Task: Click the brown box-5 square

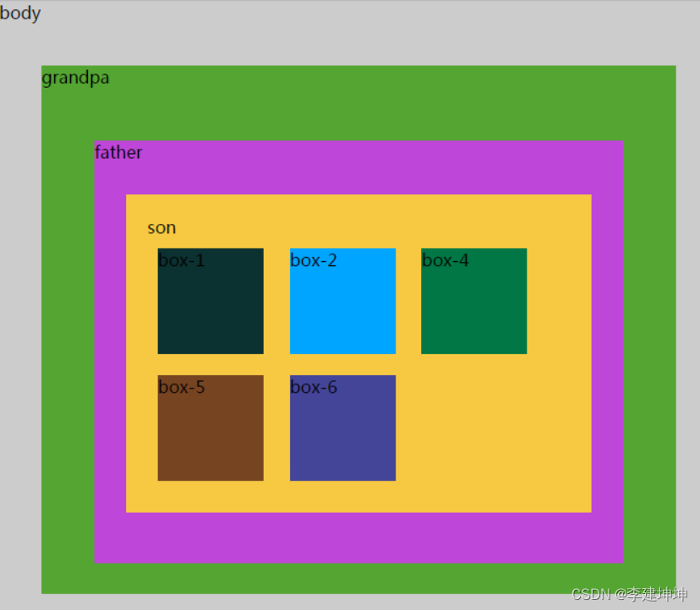Action: (211, 428)
